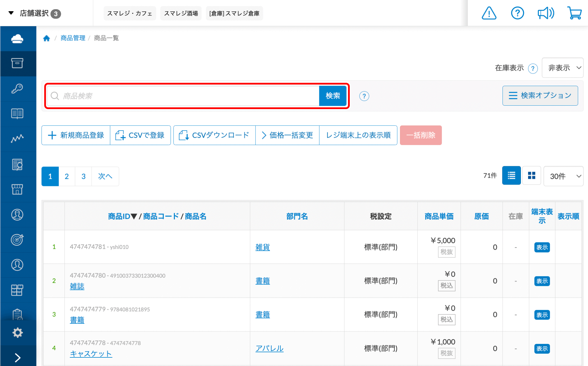Go to page 2 of products
Image resolution: width=588 pixels, height=366 pixels.
pyautogui.click(x=67, y=176)
